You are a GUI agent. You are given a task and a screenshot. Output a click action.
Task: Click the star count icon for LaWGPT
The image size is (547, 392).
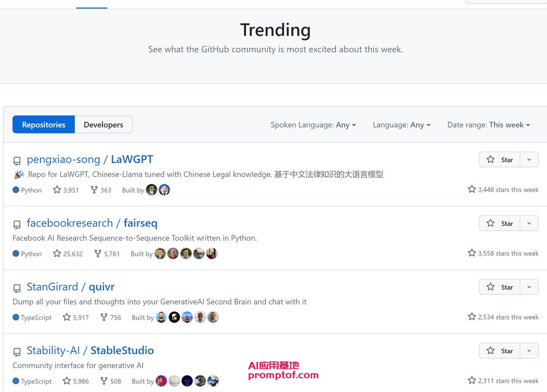point(57,190)
